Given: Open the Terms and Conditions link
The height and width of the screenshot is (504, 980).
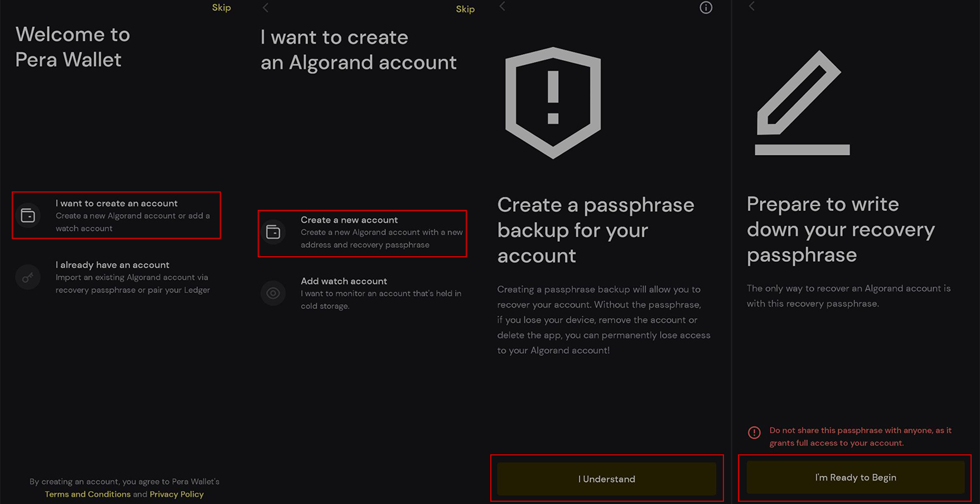Looking at the screenshot, I should click(88, 494).
